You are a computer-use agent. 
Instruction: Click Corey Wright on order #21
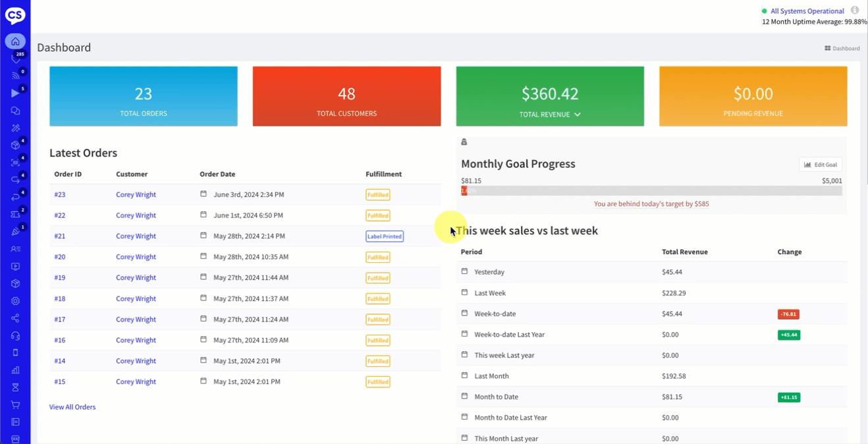136,236
